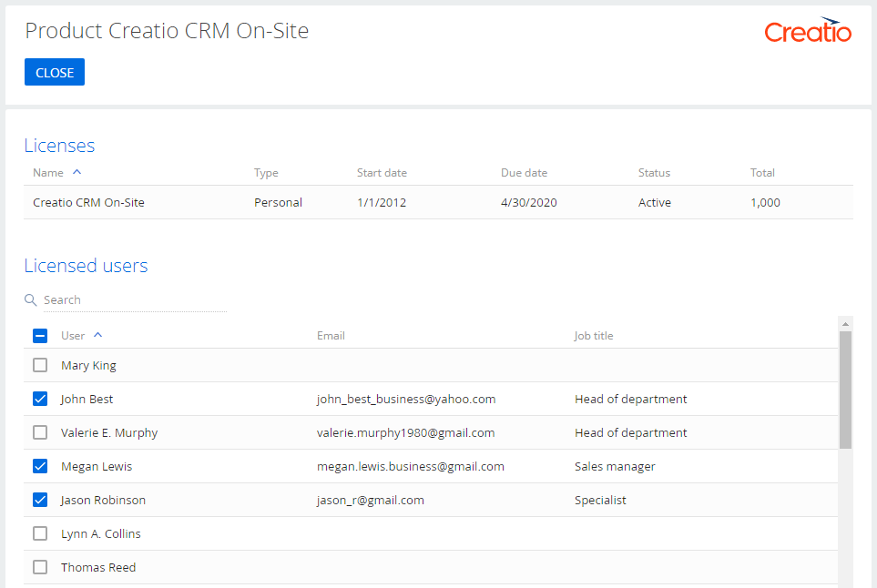Click the Valerie E. Murphy user name

click(109, 432)
